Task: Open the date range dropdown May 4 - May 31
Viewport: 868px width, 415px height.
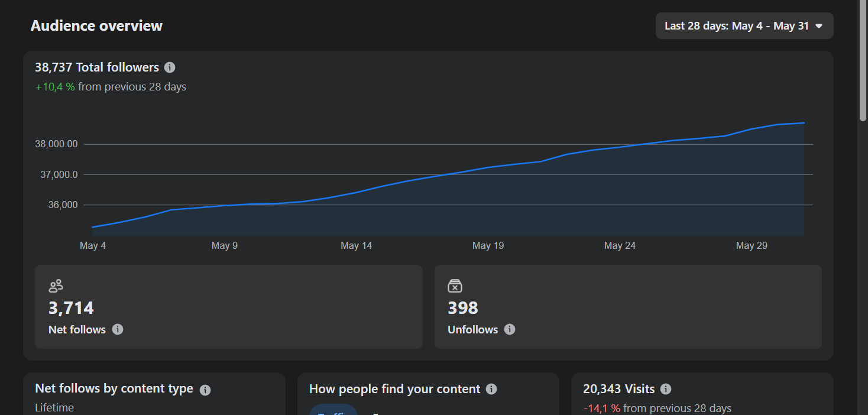Action: 744,26
